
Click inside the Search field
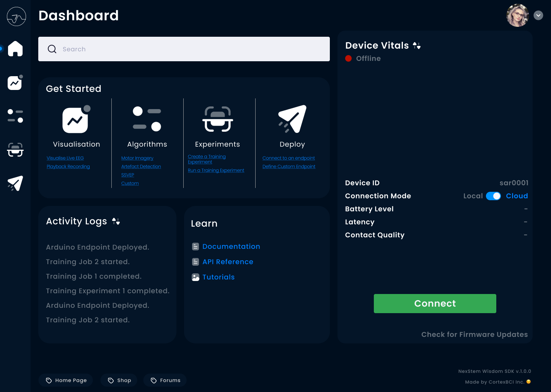184,49
